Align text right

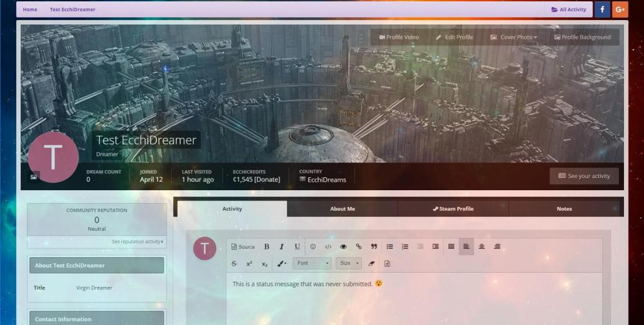point(497,247)
